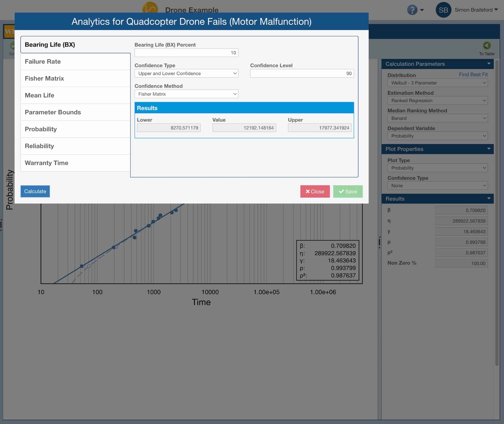Viewport: 504px width, 424px height.
Task: Click the SB user avatar
Action: [443, 10]
